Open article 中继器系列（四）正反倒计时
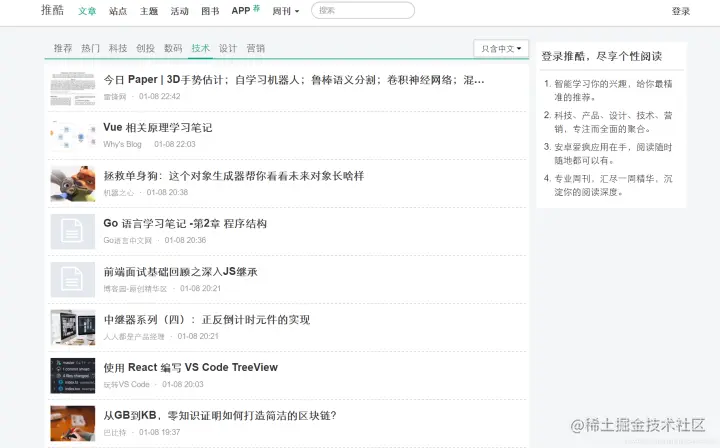This screenshot has width=720, height=448. pos(207,319)
